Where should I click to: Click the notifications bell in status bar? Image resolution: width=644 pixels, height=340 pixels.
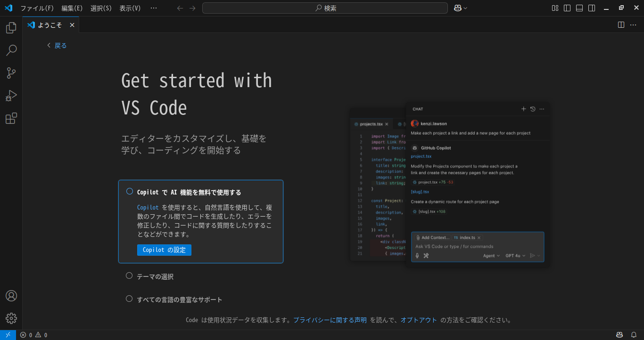634,335
